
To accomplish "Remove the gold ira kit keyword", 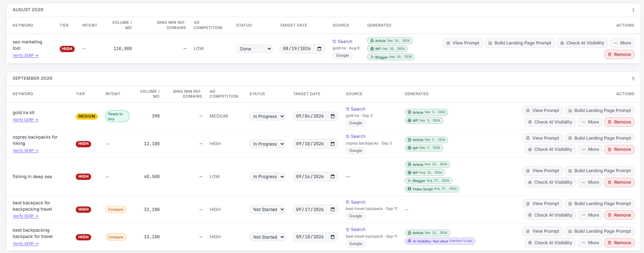I will pyautogui.click(x=619, y=122).
